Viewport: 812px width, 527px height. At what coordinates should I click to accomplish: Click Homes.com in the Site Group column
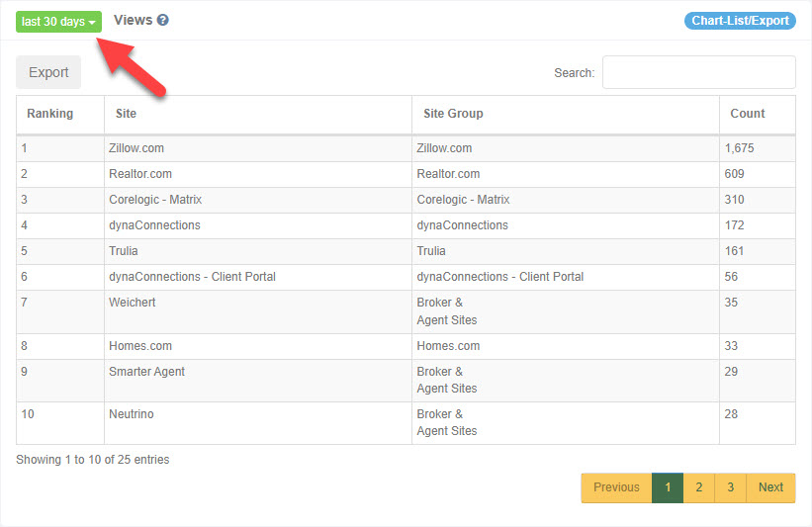point(448,346)
